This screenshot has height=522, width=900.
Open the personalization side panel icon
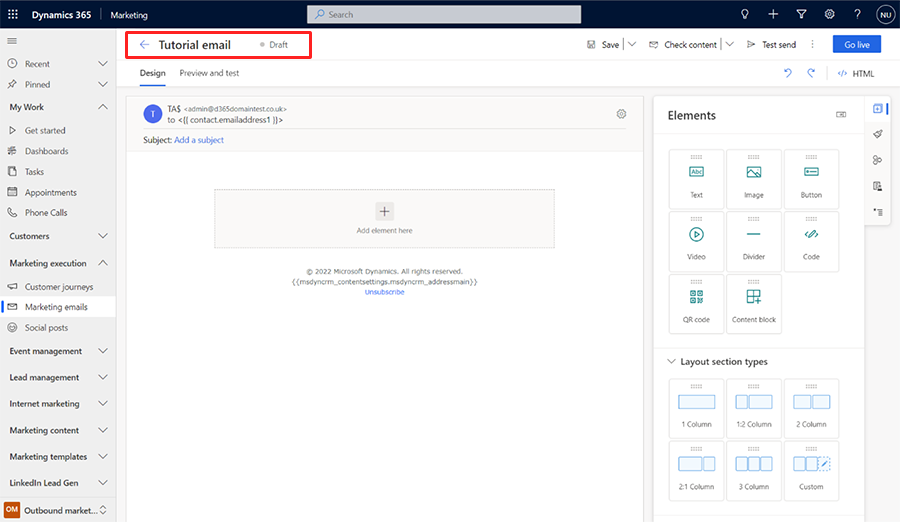click(878, 160)
